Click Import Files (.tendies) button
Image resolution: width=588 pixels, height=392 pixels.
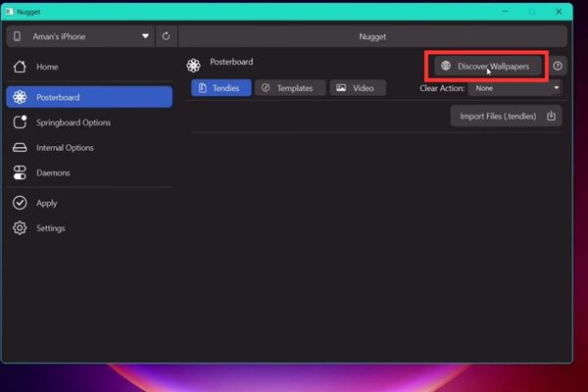point(506,117)
